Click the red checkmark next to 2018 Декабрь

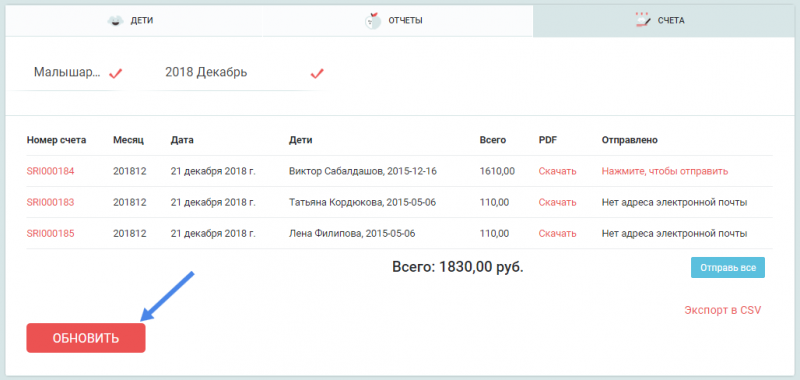click(x=317, y=73)
